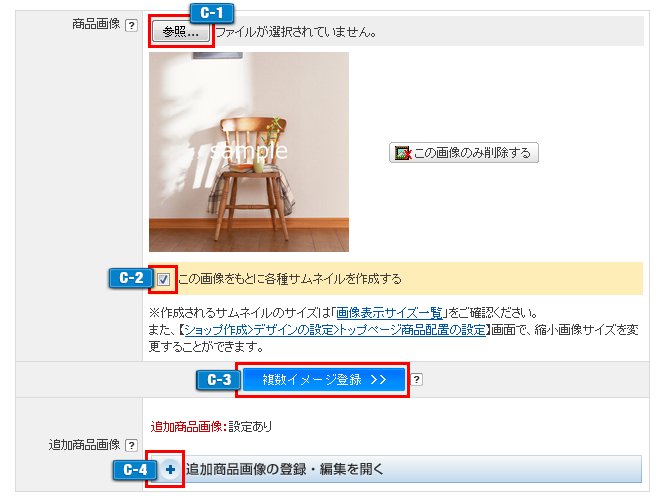
Task: Open the 画像表示サイズ一覧 link
Action: (389, 313)
